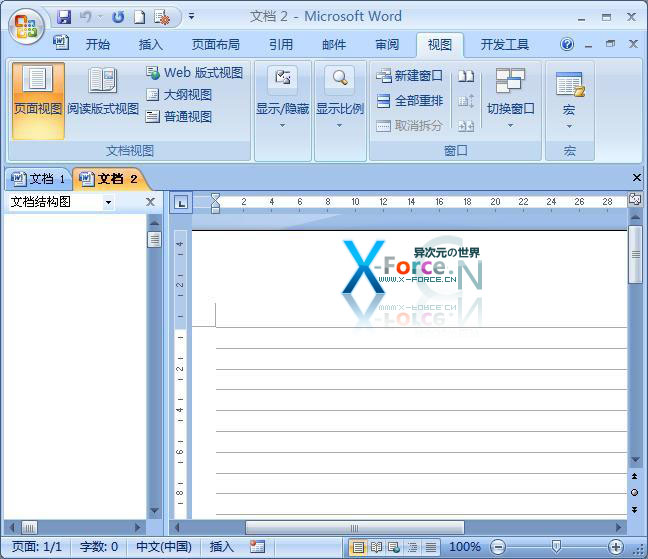Screen dimensions: 648x559
Task: Click select browse object button
Action: (x=634, y=492)
